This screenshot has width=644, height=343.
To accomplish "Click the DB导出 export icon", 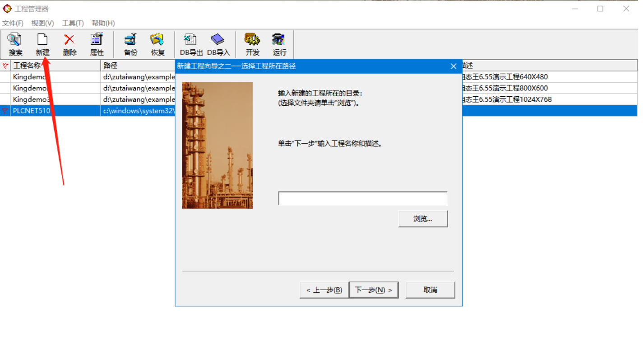I will tap(191, 44).
